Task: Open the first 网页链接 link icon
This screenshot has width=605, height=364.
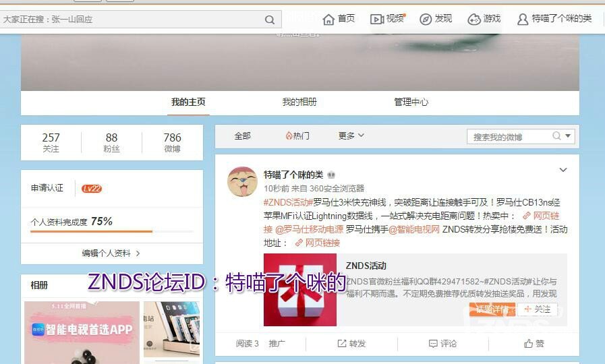Action: click(527, 216)
